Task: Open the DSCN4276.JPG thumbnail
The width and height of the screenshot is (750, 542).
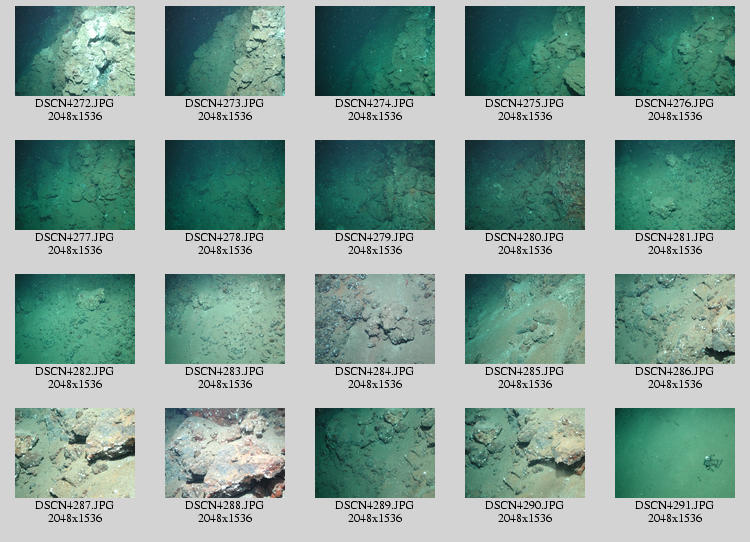Action: pos(675,51)
